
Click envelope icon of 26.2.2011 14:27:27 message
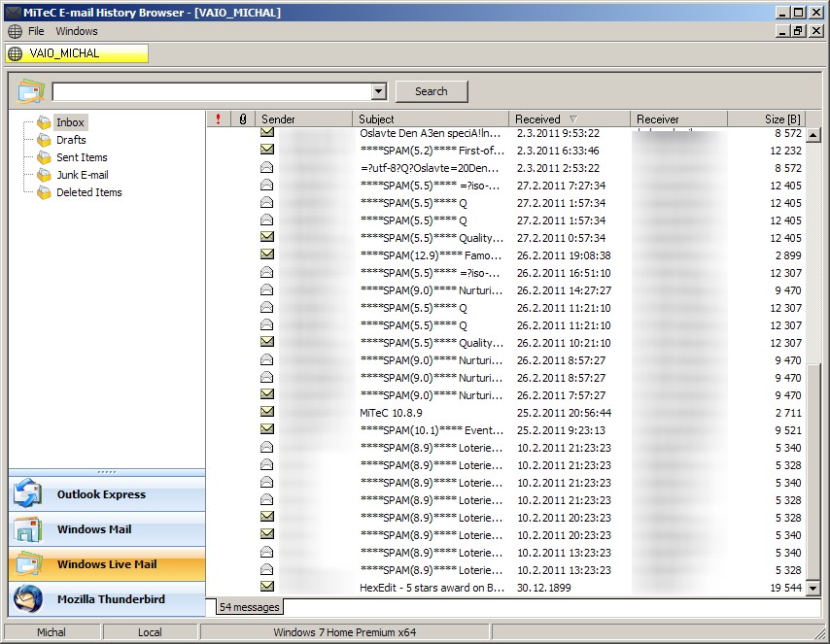pos(267,290)
